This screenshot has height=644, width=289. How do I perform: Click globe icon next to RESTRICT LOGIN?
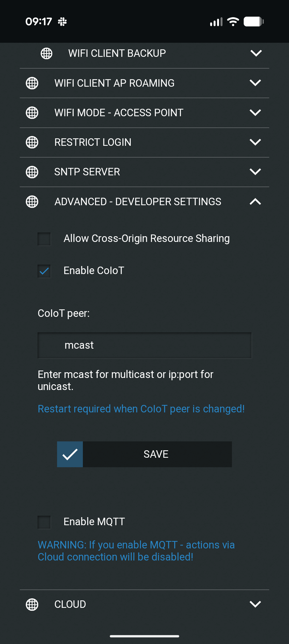(32, 142)
